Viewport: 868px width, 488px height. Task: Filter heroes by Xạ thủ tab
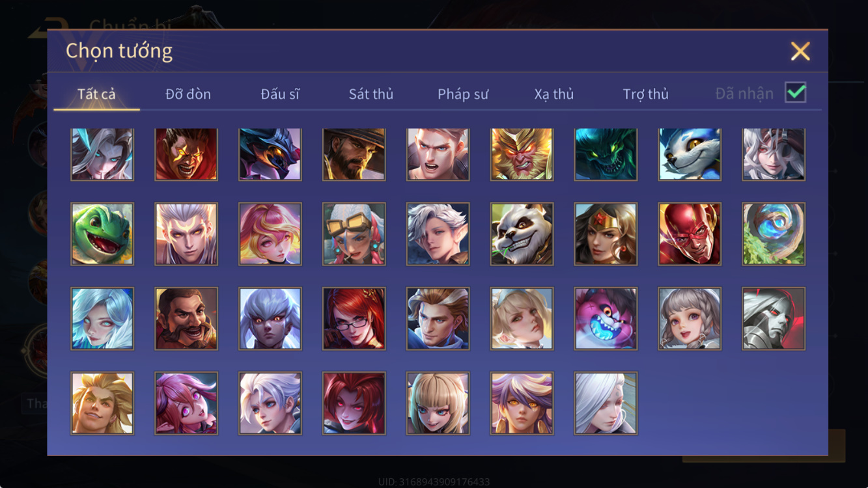coord(554,94)
